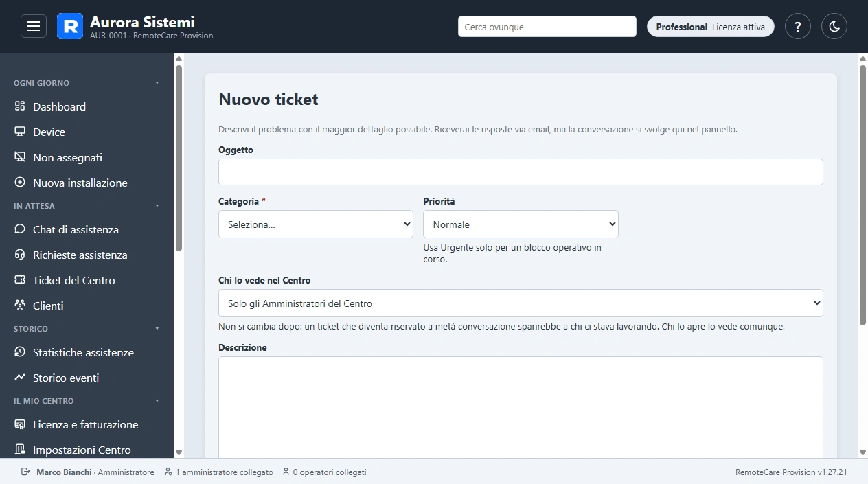Click the Storico eventi chart-line icon
The image size is (868, 484).
click(20, 378)
